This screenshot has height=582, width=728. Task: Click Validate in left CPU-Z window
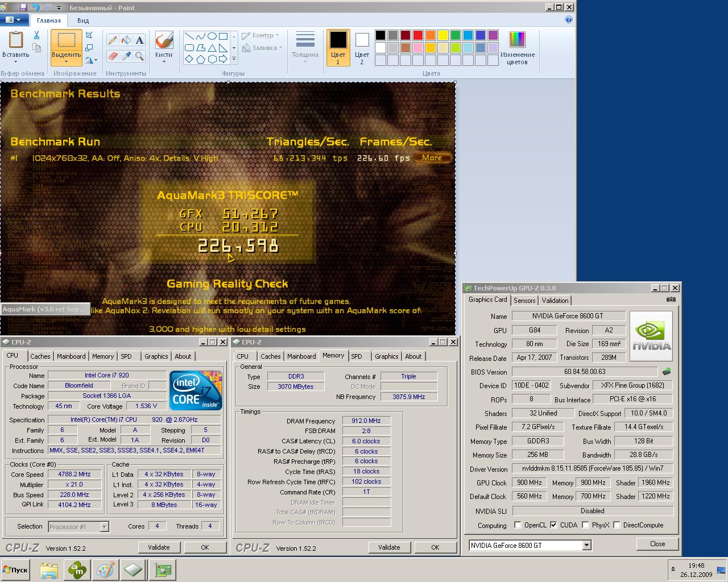tap(159, 547)
